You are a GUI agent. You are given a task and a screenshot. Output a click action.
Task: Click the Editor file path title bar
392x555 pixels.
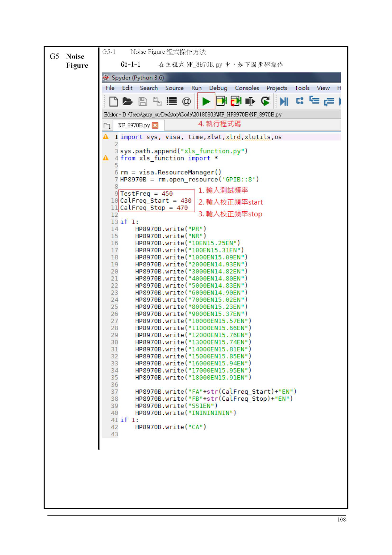pos(221,114)
